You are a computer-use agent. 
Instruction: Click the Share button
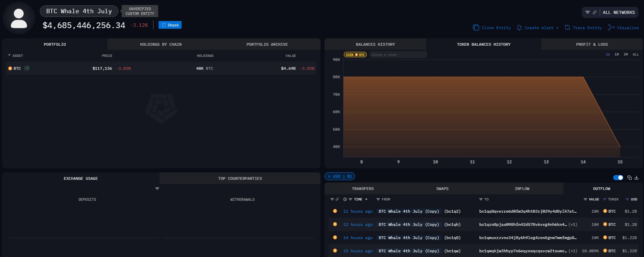pyautogui.click(x=170, y=25)
